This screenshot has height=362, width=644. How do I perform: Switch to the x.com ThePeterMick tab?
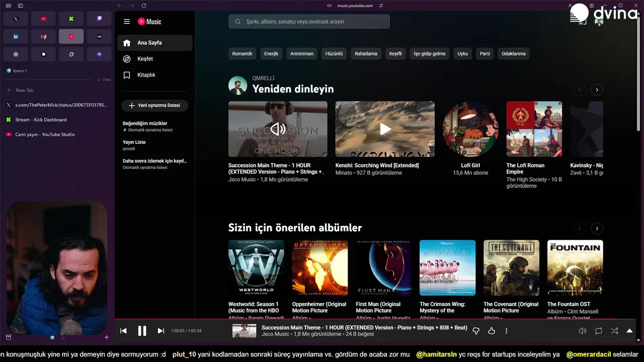point(57,105)
